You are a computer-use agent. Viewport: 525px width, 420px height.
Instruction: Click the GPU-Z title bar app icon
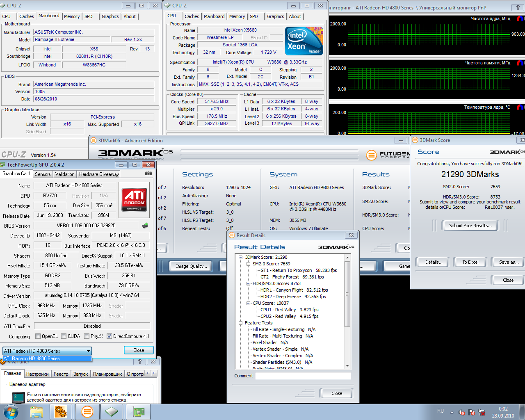3,164
